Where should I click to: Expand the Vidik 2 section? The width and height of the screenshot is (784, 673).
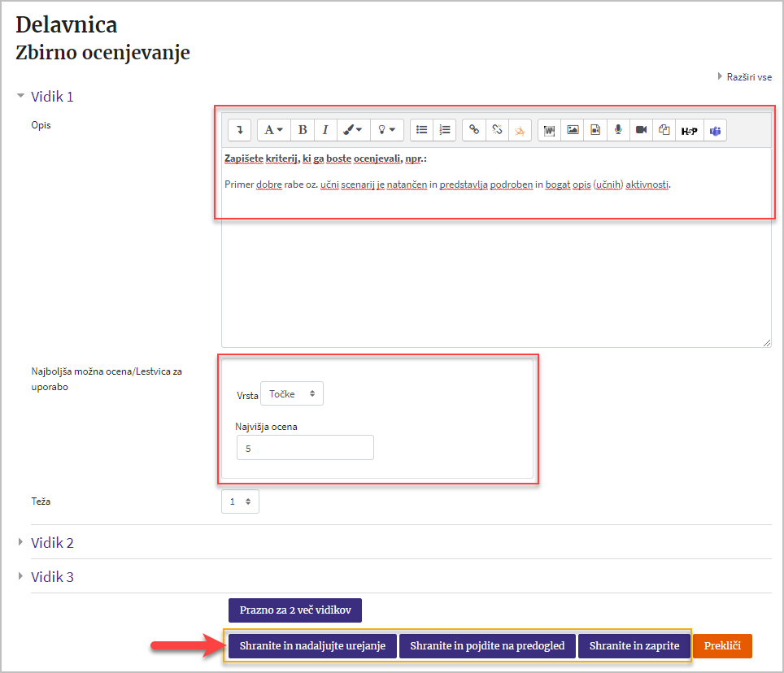tap(52, 543)
